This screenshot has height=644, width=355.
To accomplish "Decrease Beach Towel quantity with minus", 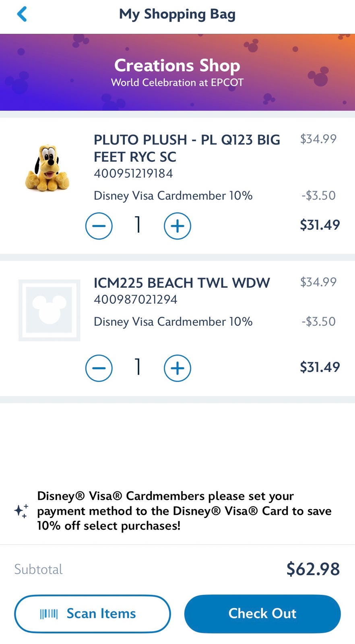I will [x=99, y=368].
